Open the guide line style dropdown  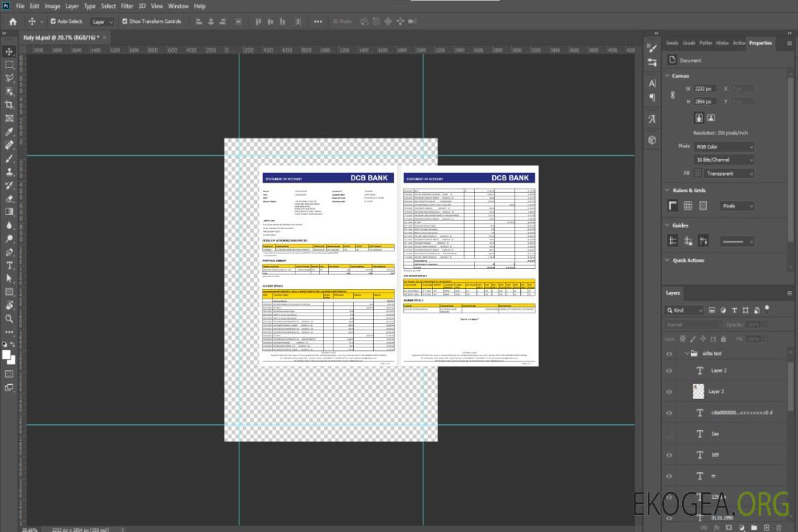pyautogui.click(x=737, y=242)
